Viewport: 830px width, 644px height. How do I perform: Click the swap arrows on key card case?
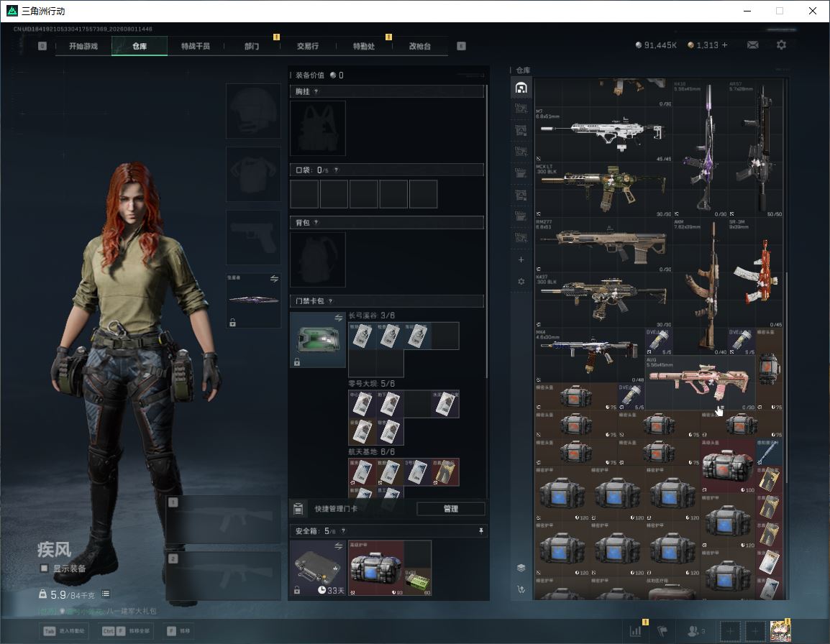[338, 318]
